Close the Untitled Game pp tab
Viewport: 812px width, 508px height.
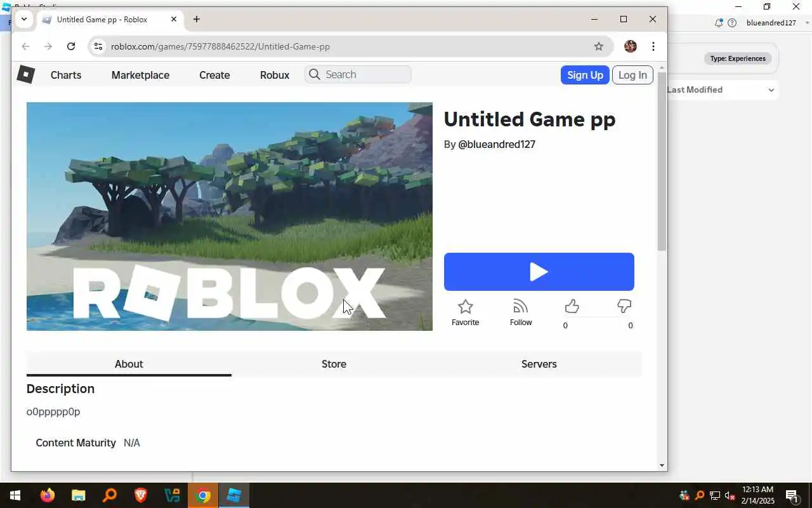pyautogui.click(x=174, y=19)
